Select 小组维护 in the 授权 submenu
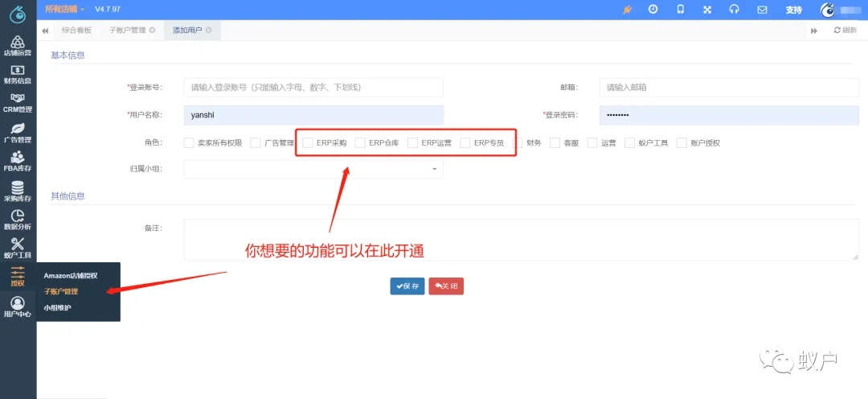 [58, 307]
